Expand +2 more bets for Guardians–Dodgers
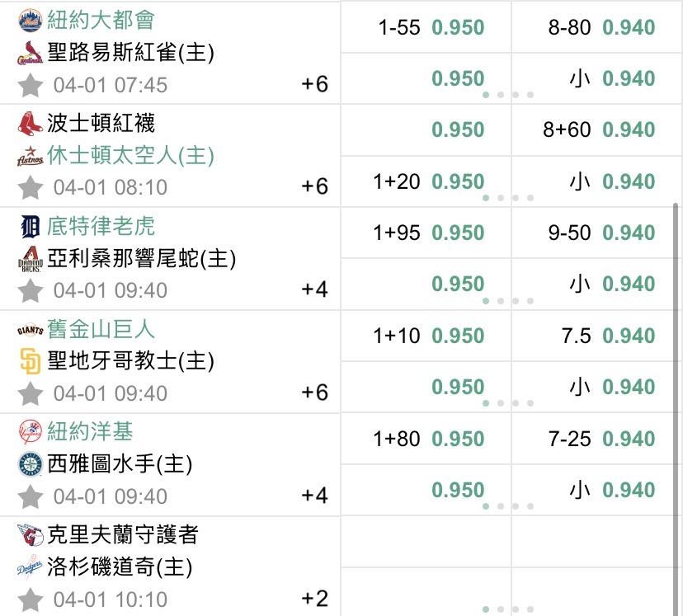Image resolution: width=683 pixels, height=616 pixels. (x=314, y=599)
